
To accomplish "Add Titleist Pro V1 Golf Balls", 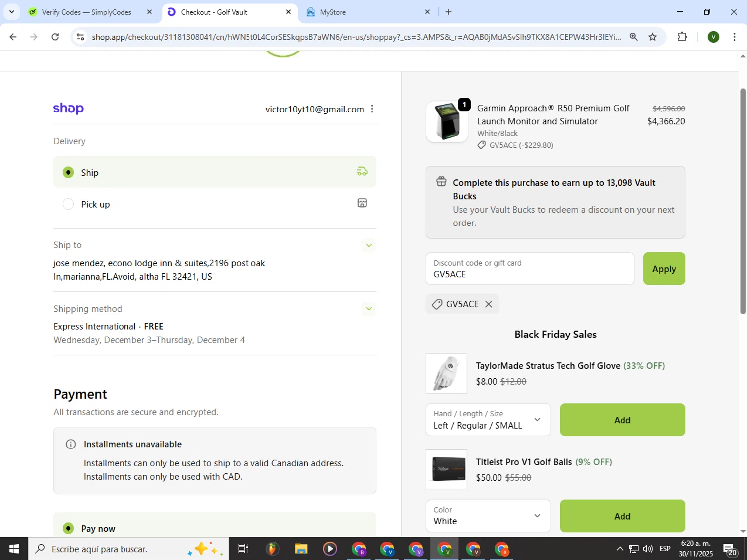I will pos(622,516).
